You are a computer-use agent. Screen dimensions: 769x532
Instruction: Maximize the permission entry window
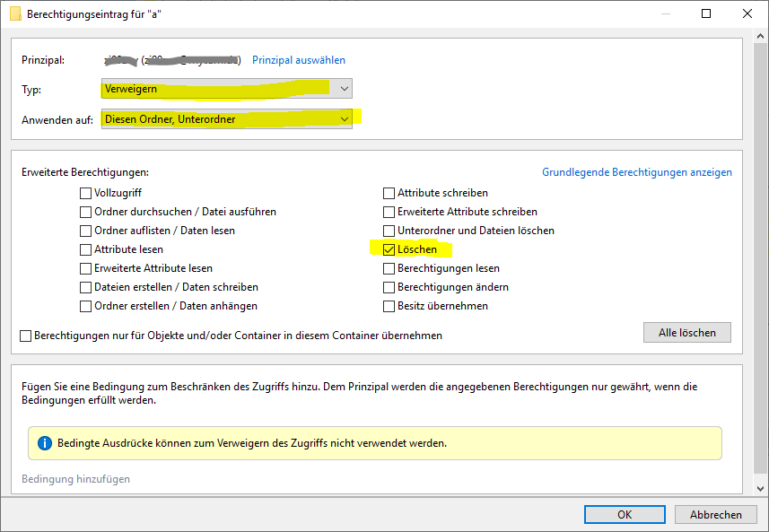[x=706, y=14]
